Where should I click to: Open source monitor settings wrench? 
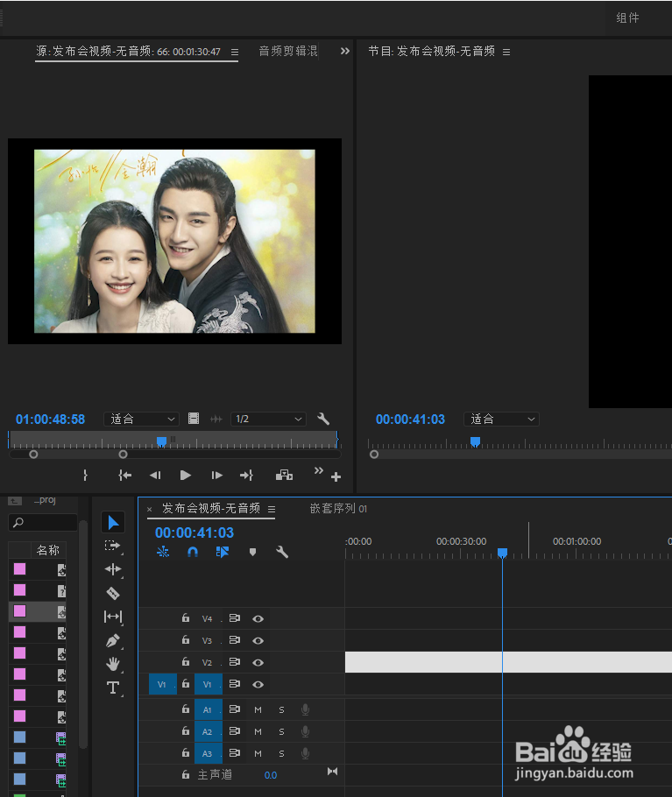323,419
